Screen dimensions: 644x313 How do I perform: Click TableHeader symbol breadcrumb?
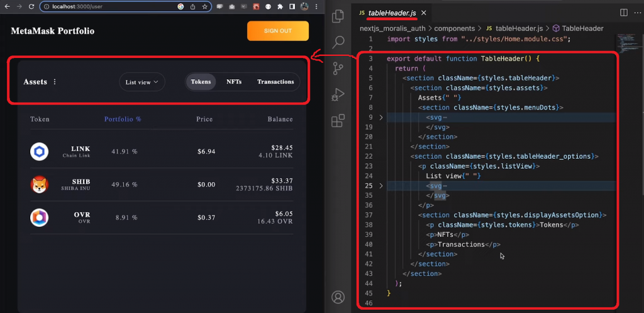pyautogui.click(x=578, y=28)
